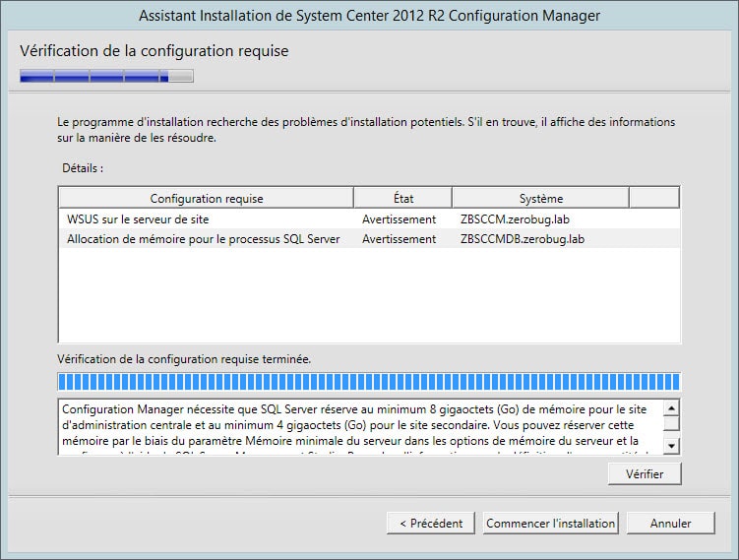Click the 'Détails :' label
Viewport: 739px width, 560px height.
(83, 168)
